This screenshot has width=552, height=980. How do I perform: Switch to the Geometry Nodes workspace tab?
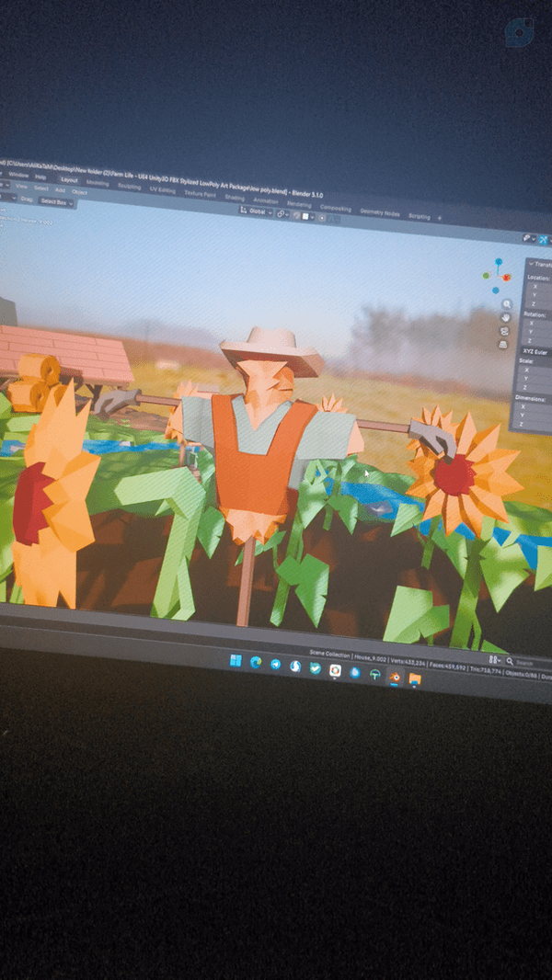coord(379,212)
